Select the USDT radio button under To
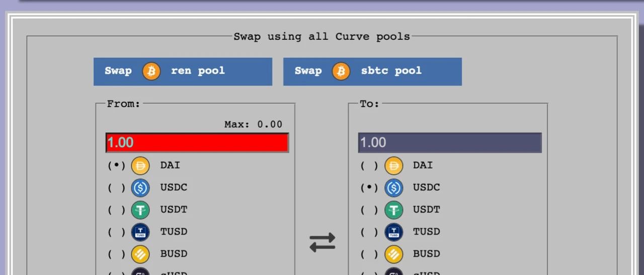This screenshot has height=275, width=644. click(369, 210)
